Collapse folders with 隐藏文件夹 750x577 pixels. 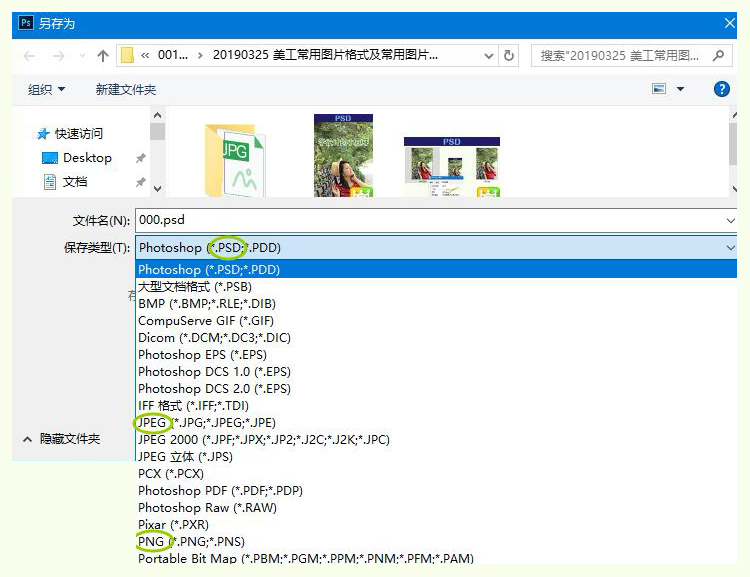pyautogui.click(x=62, y=439)
